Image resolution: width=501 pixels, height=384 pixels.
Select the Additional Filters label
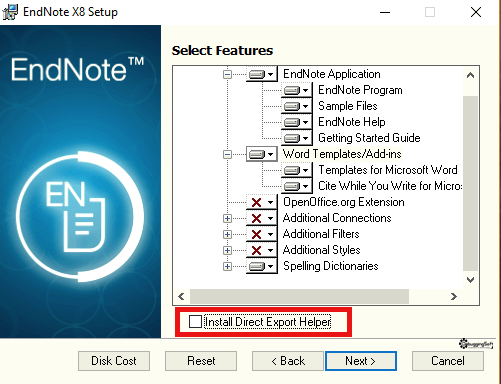coord(321,234)
